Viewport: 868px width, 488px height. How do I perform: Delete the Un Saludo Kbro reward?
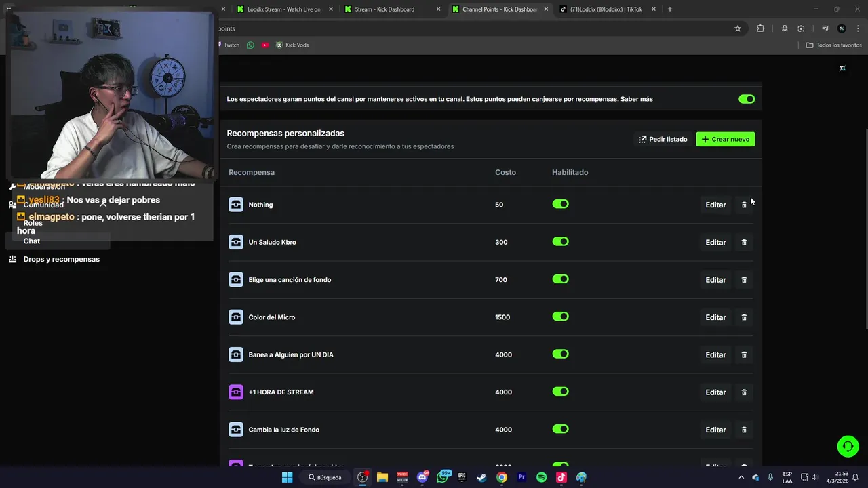[x=744, y=242]
